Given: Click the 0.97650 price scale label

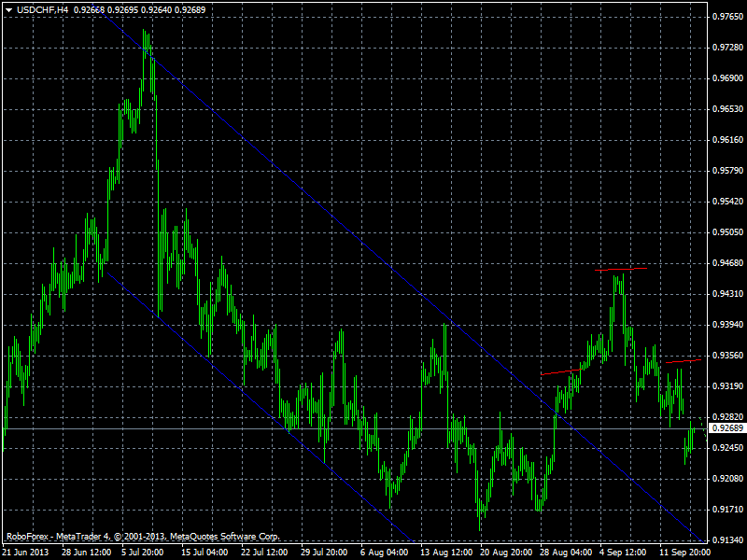Looking at the screenshot, I should click(x=727, y=17).
